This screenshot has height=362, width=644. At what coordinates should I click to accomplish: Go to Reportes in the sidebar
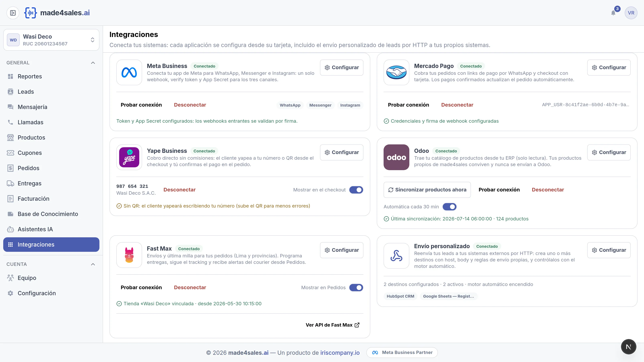[x=51, y=76]
